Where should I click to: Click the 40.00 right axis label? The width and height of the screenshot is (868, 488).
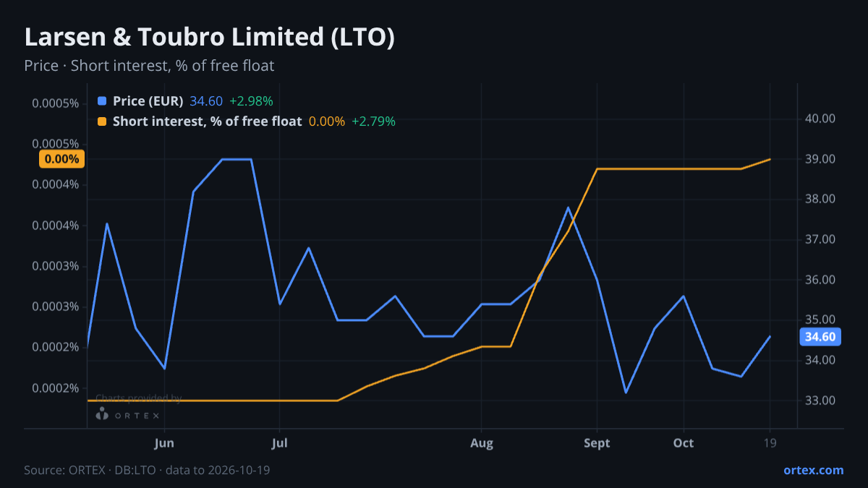tap(820, 119)
